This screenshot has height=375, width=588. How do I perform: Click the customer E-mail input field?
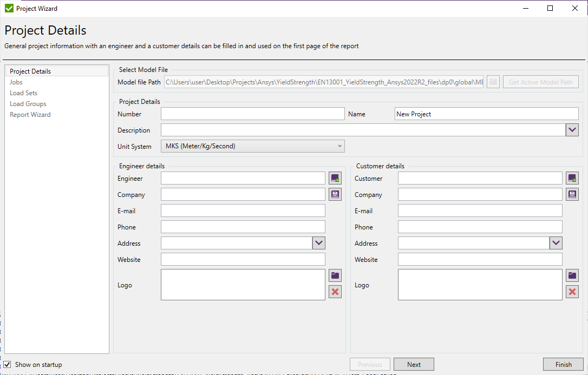click(480, 210)
